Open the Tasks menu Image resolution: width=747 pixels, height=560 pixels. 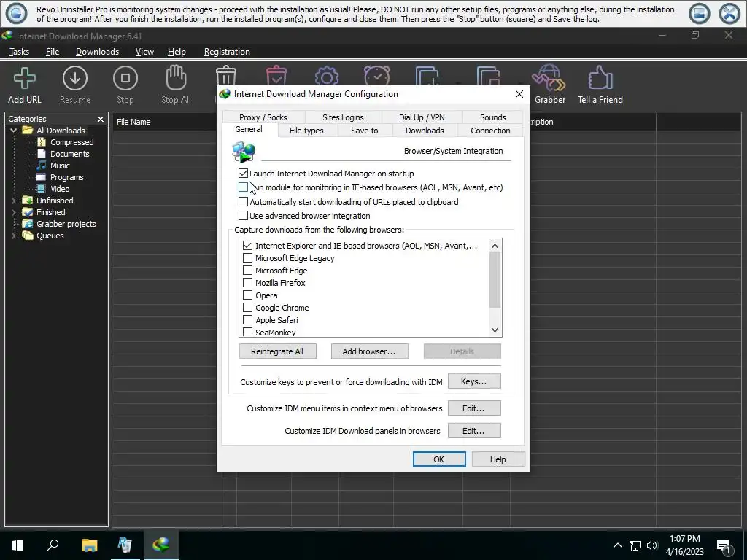[x=20, y=52]
